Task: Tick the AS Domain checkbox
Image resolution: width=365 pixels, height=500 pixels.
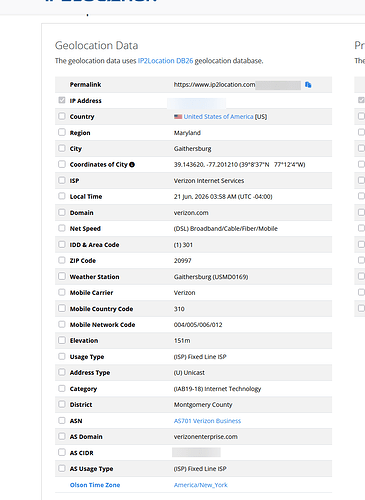Action: click(x=62, y=436)
